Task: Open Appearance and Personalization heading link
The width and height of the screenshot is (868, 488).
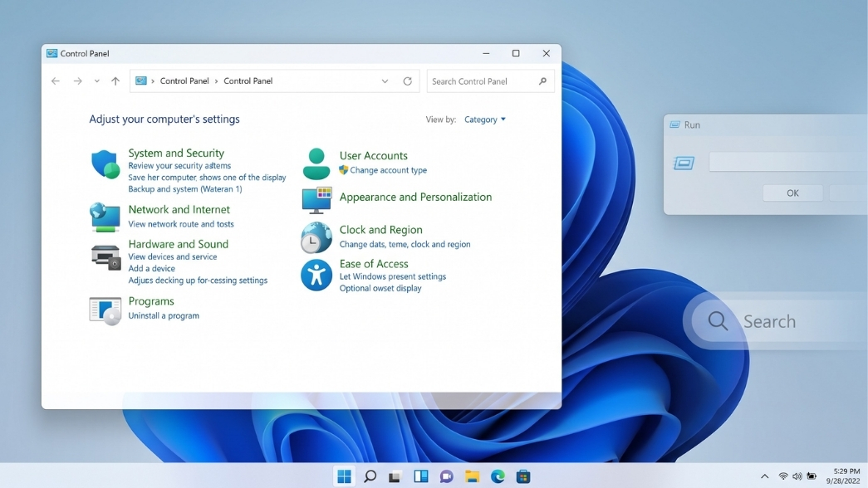Action: coord(415,197)
